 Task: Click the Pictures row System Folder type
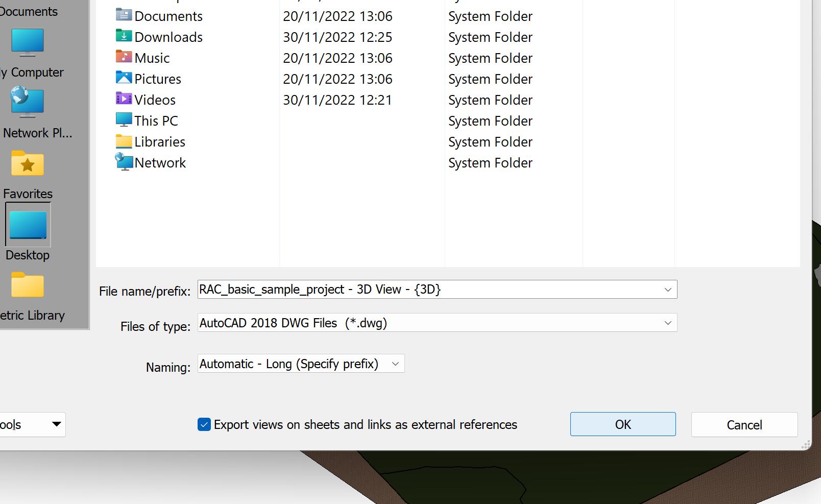pos(490,79)
